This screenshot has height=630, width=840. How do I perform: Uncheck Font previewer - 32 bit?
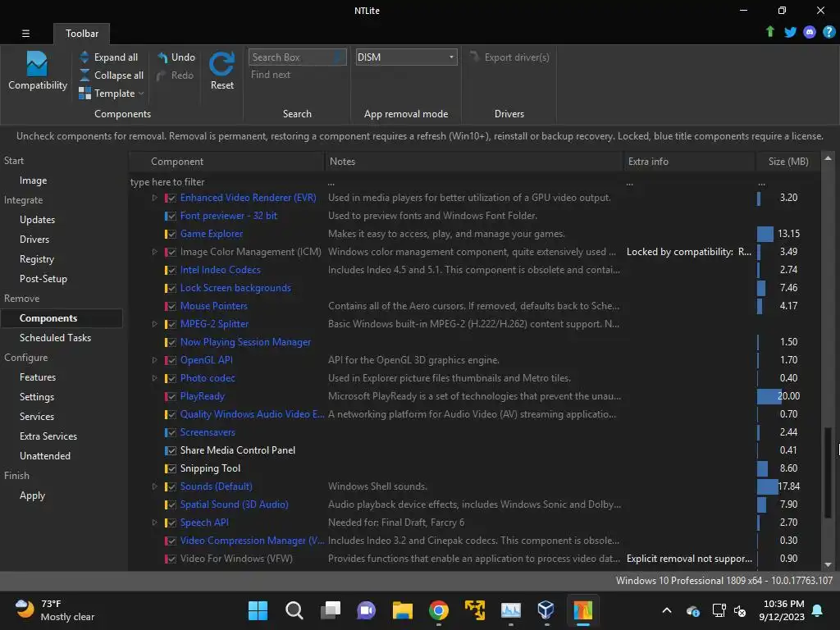point(171,216)
